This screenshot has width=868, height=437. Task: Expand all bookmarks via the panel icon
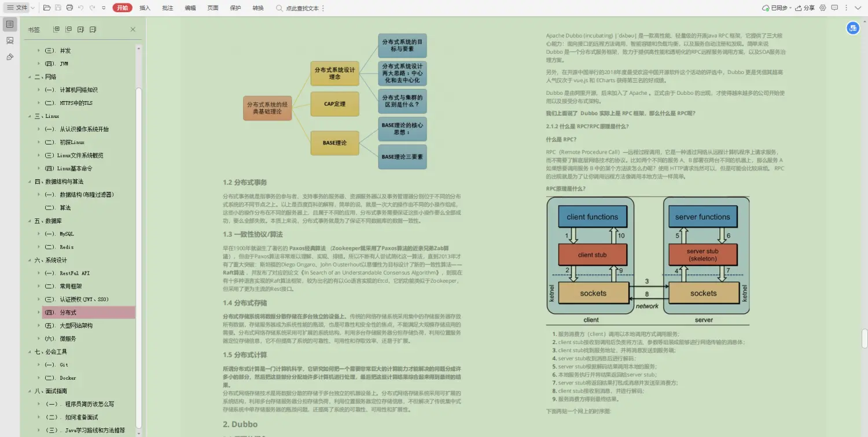[x=57, y=29]
